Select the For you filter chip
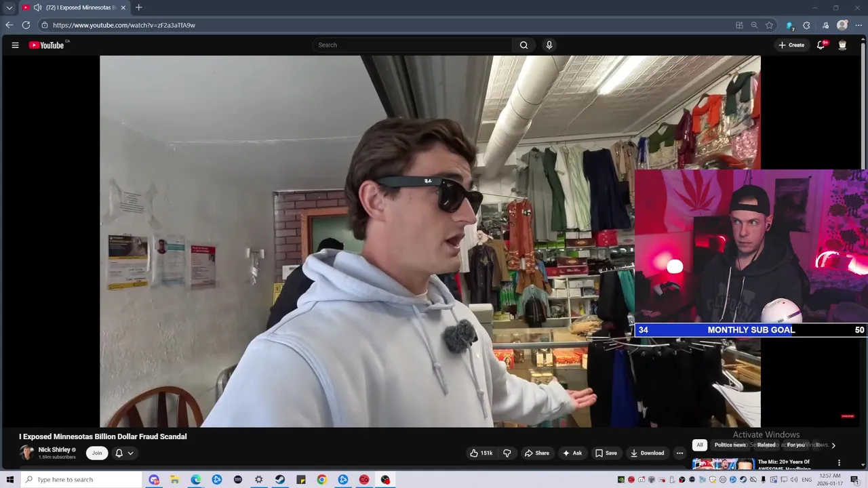The height and width of the screenshot is (488, 868). [x=795, y=445]
